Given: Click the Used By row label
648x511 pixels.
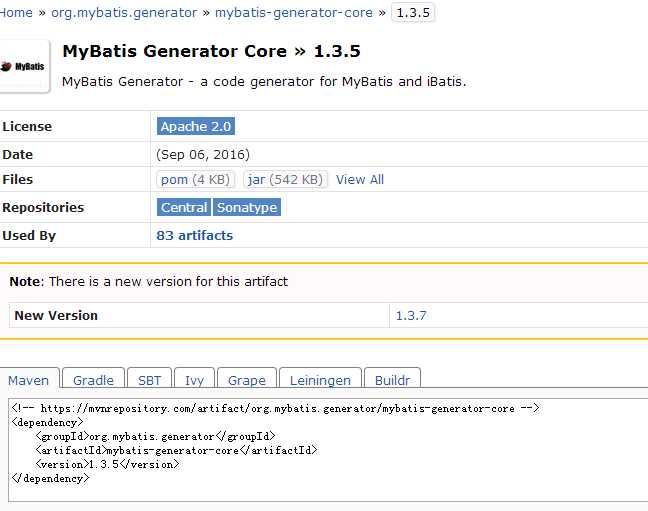Looking at the screenshot, I should tap(29, 235).
